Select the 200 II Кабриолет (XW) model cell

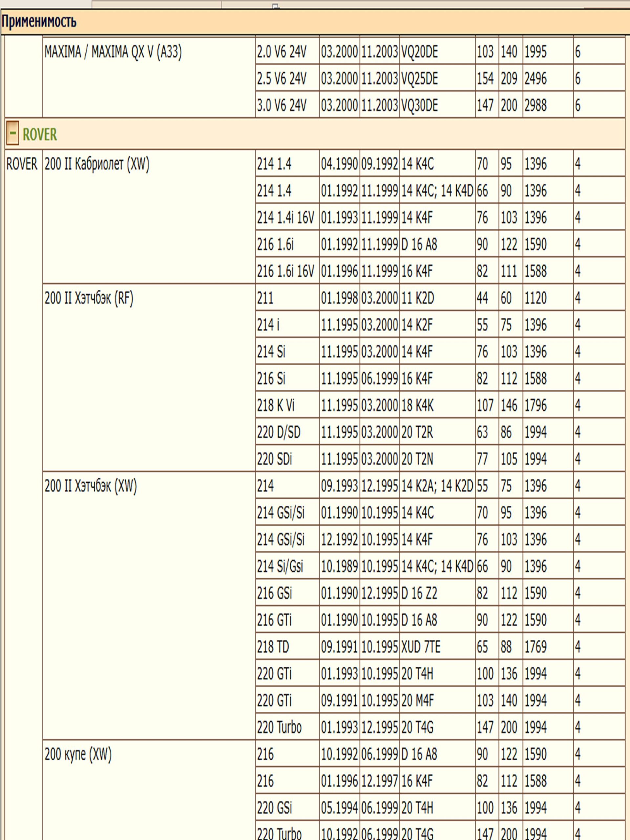[97, 164]
